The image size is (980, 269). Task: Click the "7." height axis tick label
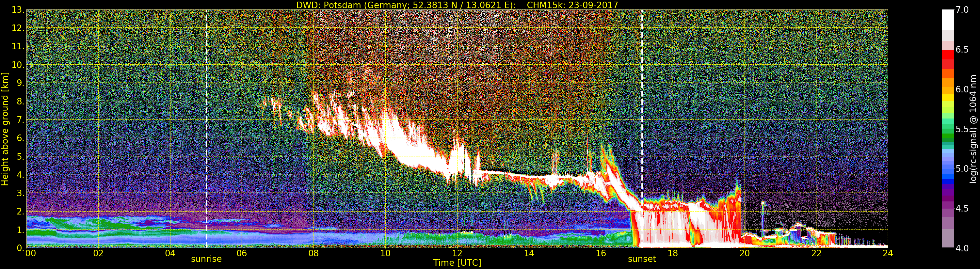(20, 120)
